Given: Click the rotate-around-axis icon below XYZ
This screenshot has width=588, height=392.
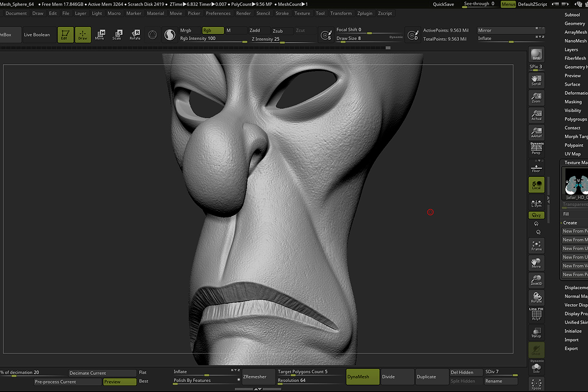Looking at the screenshot, I should tap(536, 224).
